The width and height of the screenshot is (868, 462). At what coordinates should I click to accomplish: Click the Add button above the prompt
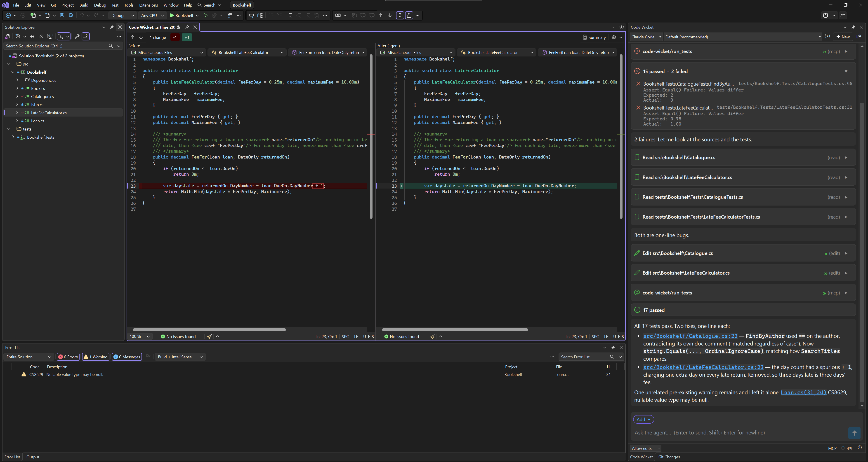point(643,420)
